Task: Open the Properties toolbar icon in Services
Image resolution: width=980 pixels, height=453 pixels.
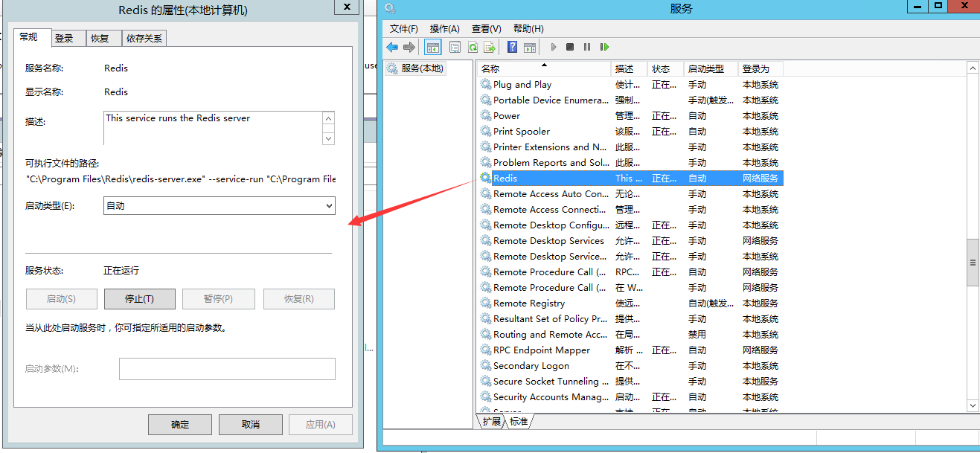Action: coord(455,47)
